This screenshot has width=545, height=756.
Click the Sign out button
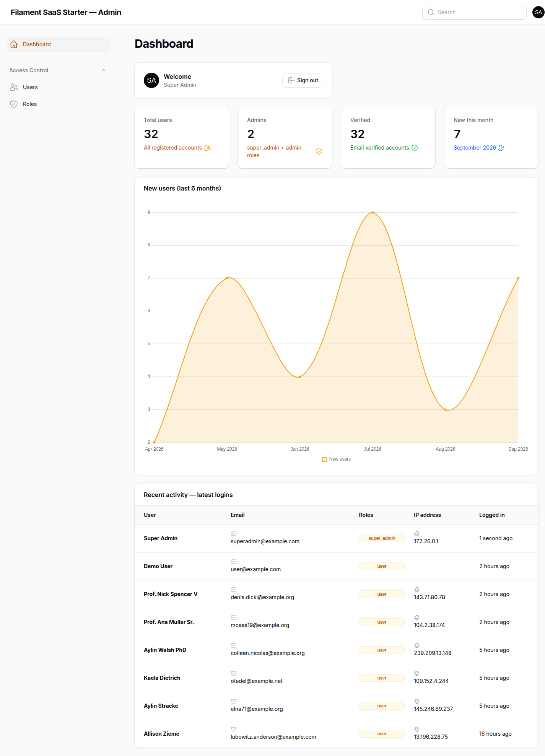click(303, 80)
